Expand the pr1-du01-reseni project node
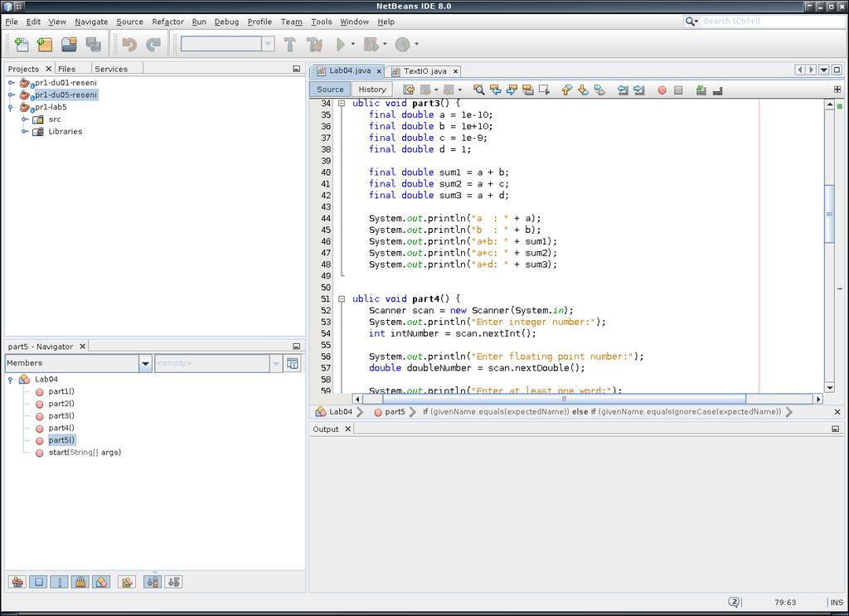 [x=11, y=83]
